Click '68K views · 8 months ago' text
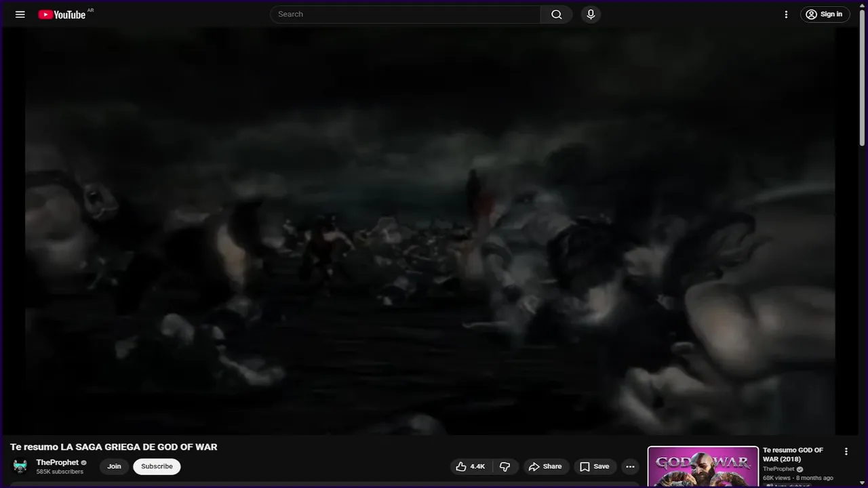The height and width of the screenshot is (488, 868). point(798,478)
